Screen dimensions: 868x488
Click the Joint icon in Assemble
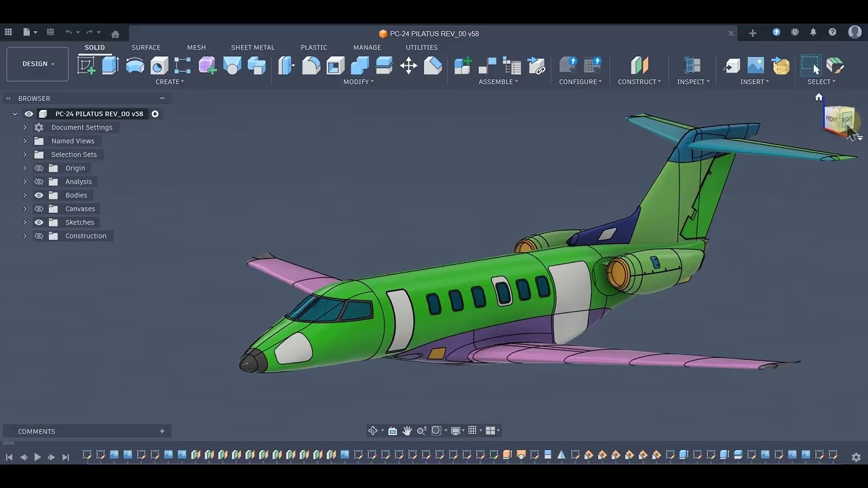coord(488,65)
